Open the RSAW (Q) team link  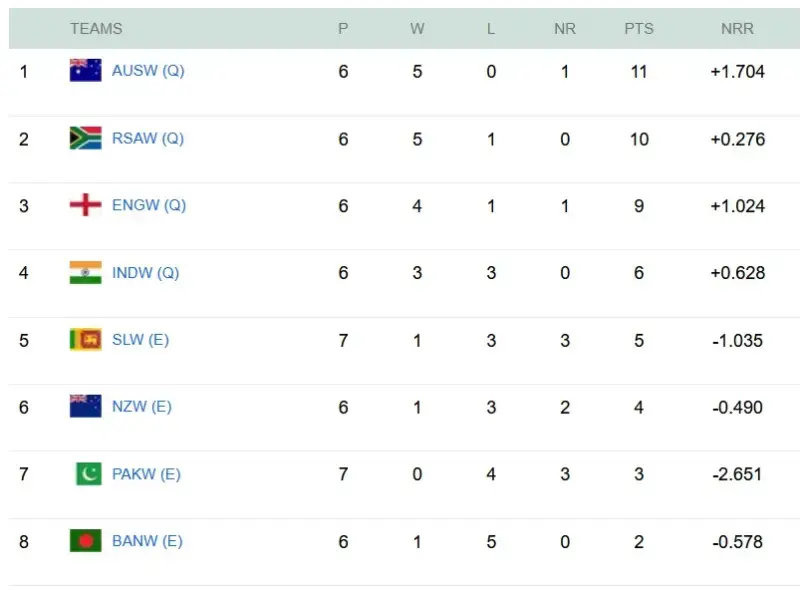148,138
